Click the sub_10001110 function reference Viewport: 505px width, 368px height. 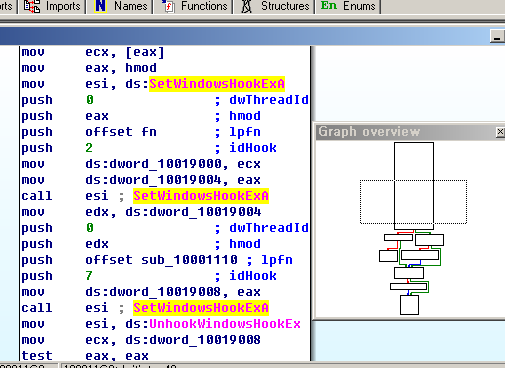click(189, 260)
